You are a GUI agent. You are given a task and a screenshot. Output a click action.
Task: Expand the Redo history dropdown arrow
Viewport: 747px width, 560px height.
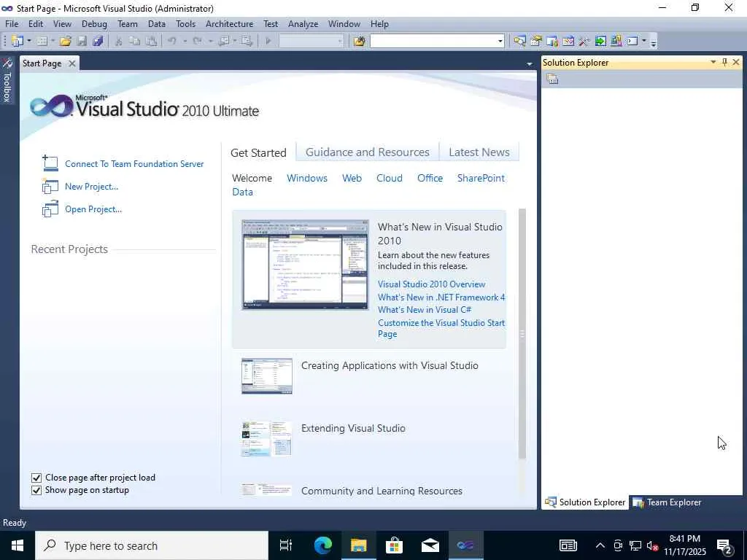click(210, 41)
